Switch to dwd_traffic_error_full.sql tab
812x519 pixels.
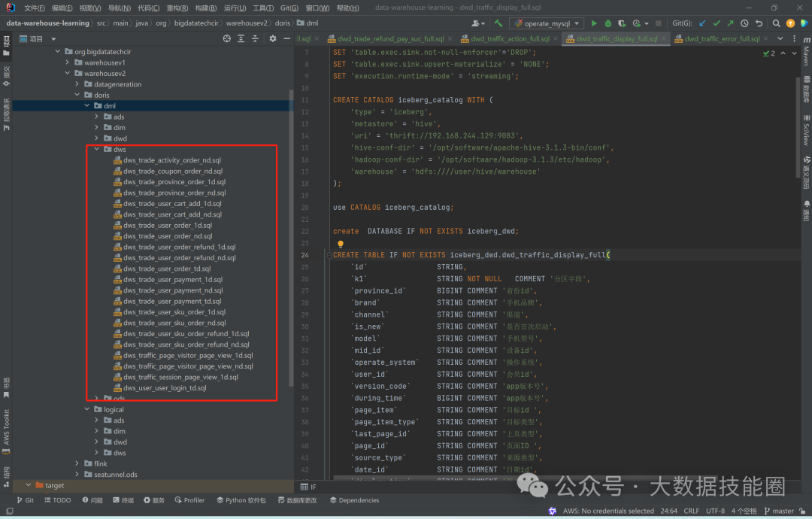[722, 38]
